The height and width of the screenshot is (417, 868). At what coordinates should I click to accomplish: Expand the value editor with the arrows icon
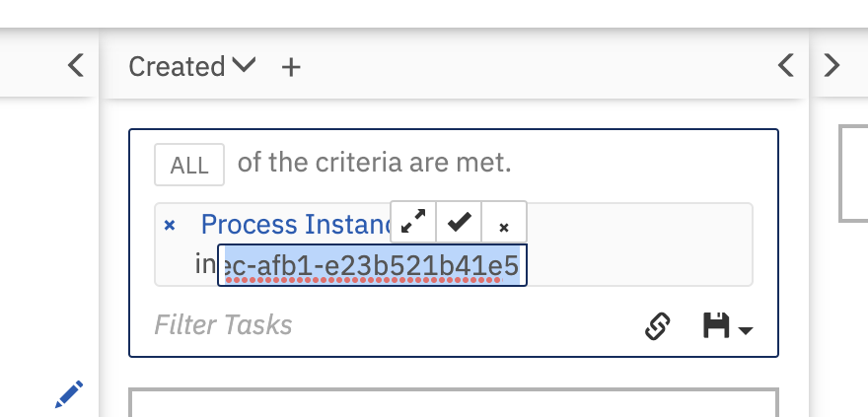(x=413, y=223)
